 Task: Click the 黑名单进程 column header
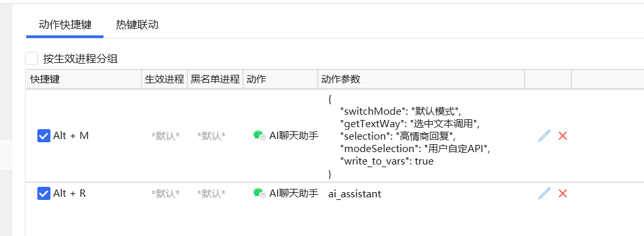tap(215, 79)
